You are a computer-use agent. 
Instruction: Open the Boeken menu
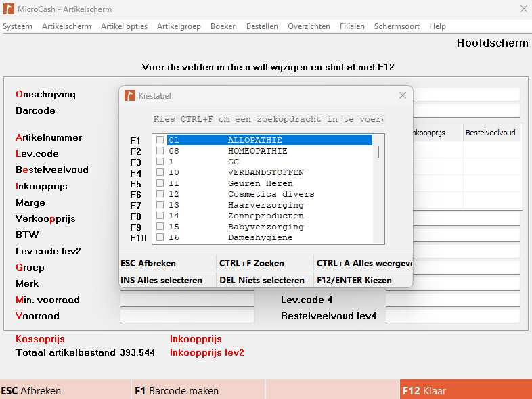[x=223, y=26]
